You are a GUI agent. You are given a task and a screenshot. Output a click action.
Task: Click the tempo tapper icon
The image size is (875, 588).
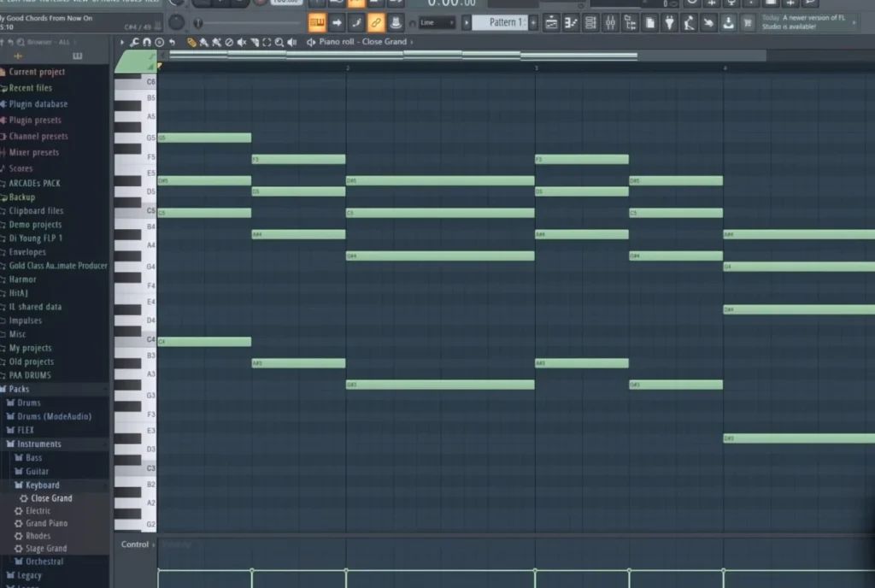coord(689,22)
